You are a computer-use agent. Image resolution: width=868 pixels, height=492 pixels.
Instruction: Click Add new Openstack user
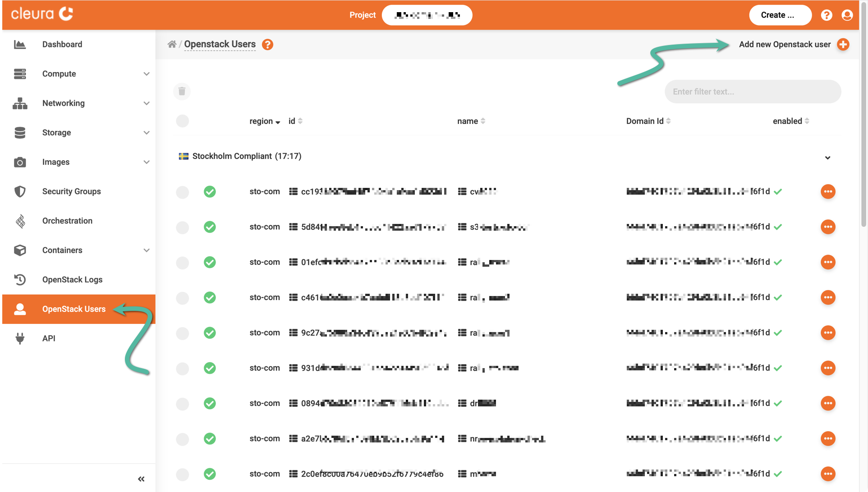[x=785, y=45]
